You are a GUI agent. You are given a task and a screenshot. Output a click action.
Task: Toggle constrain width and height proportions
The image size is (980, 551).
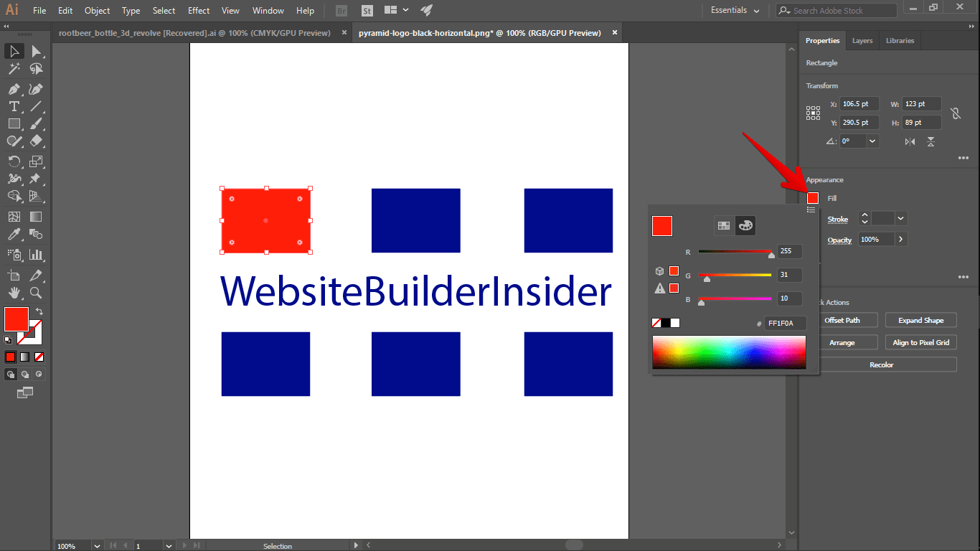point(955,113)
